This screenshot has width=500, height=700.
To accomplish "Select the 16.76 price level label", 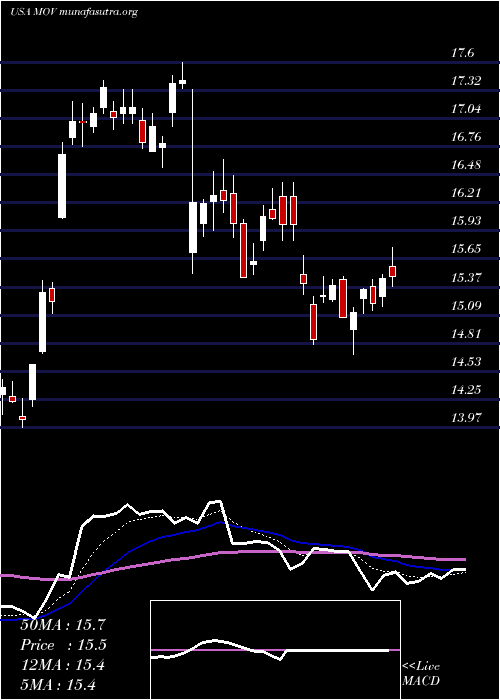I will pos(466,137).
